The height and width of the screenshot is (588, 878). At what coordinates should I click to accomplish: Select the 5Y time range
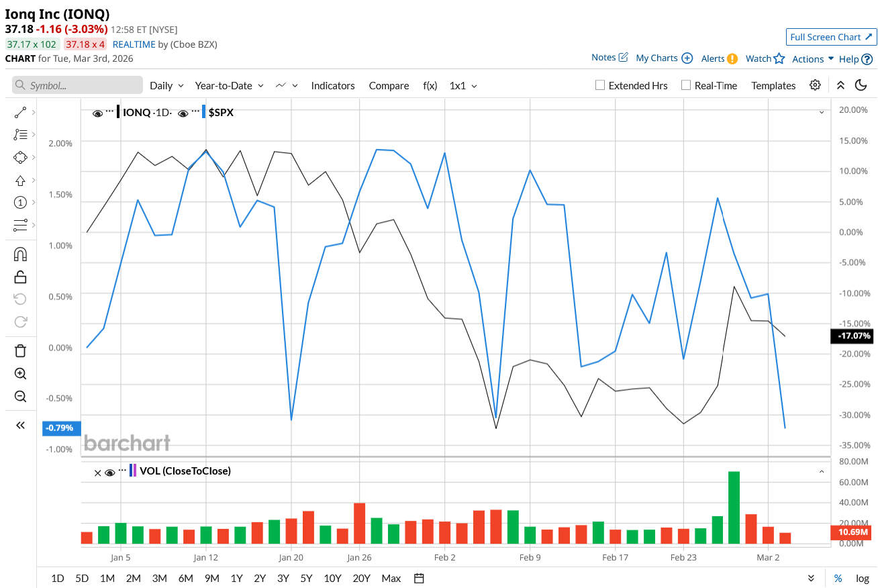tap(306, 578)
